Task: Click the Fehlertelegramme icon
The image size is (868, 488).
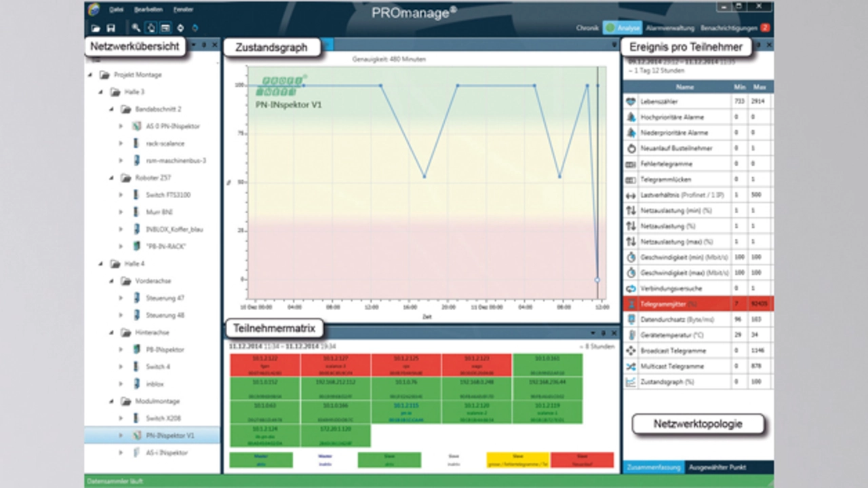Action: click(631, 164)
